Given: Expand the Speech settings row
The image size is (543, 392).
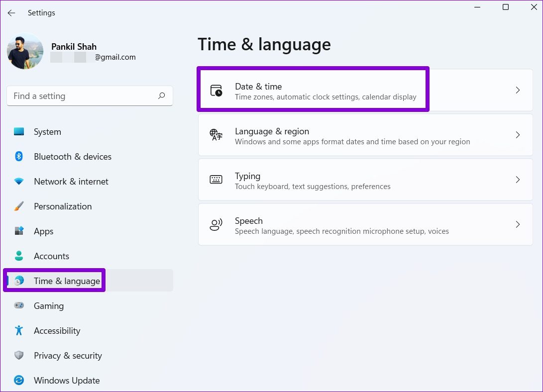Looking at the screenshot, I should pos(518,224).
